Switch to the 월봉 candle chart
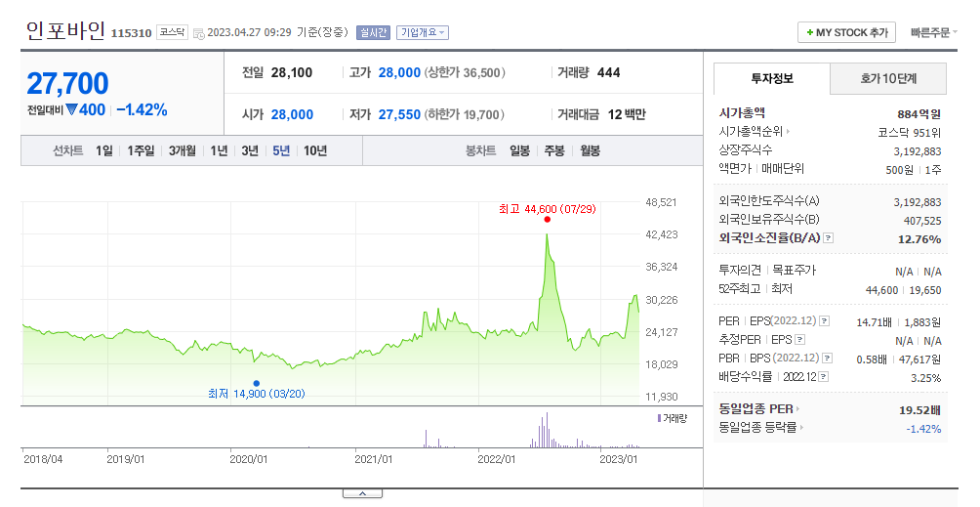The width and height of the screenshot is (980, 507). [590, 150]
